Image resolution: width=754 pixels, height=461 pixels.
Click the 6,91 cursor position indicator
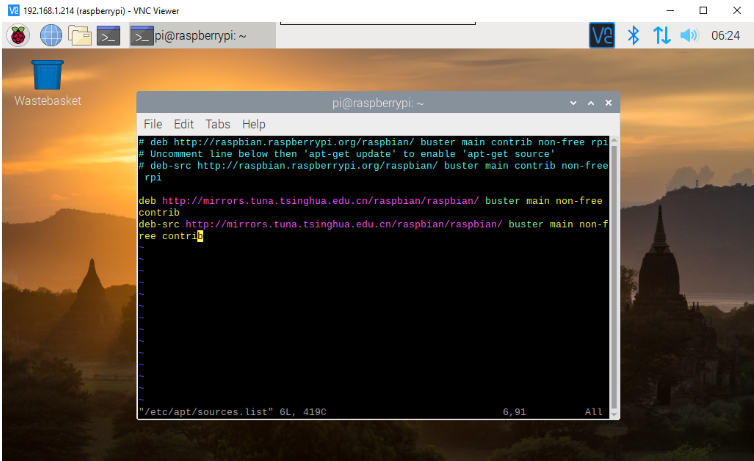coord(514,412)
